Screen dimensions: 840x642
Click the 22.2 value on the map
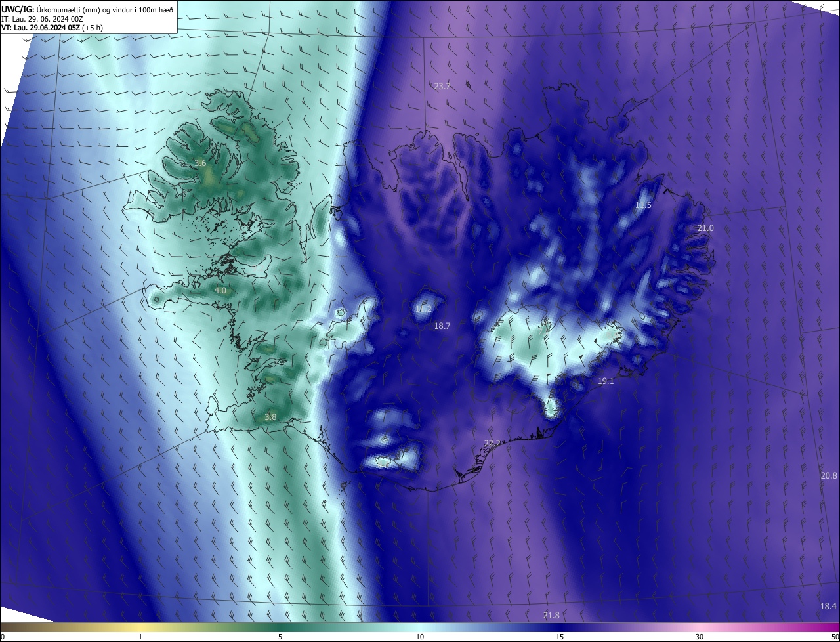tap(492, 444)
